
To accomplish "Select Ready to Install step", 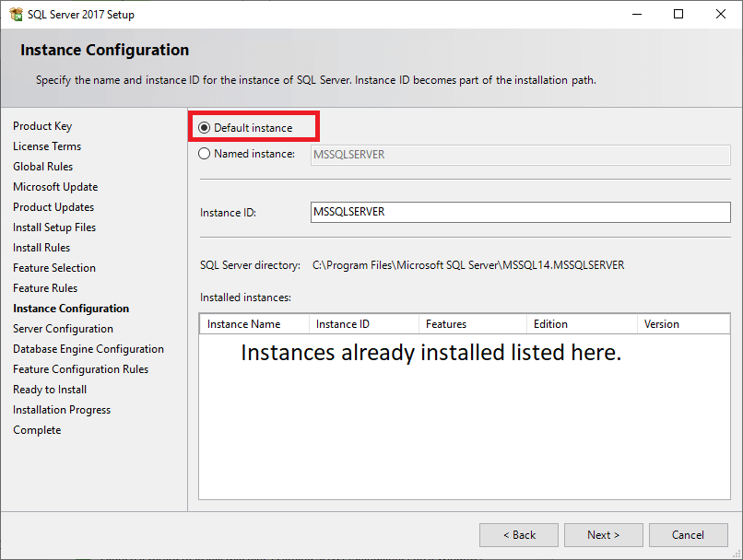I will (x=50, y=390).
